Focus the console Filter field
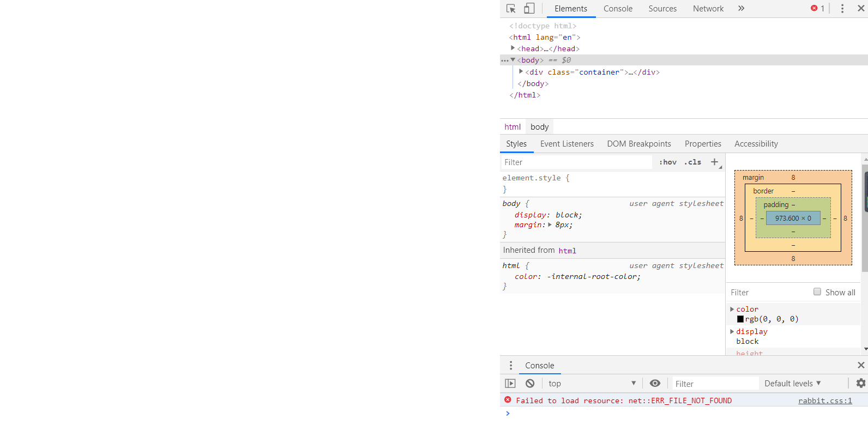This screenshot has width=868, height=431. tap(715, 384)
